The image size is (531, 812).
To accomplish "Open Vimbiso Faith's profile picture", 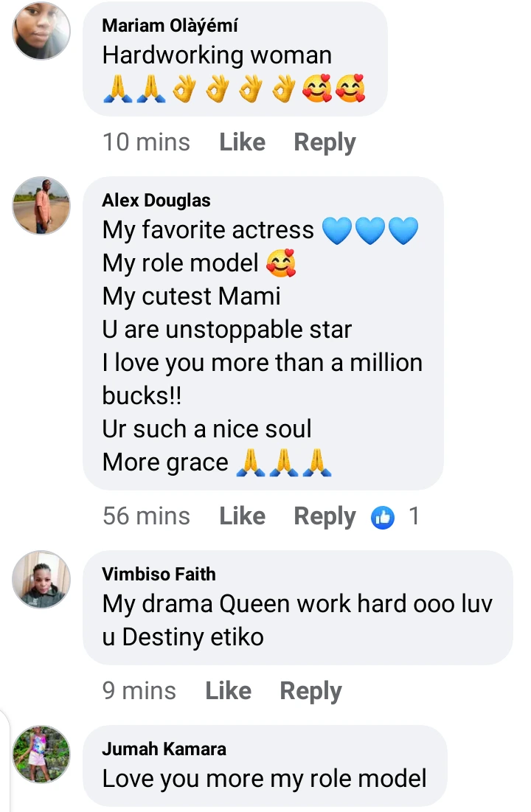I will click(x=41, y=580).
